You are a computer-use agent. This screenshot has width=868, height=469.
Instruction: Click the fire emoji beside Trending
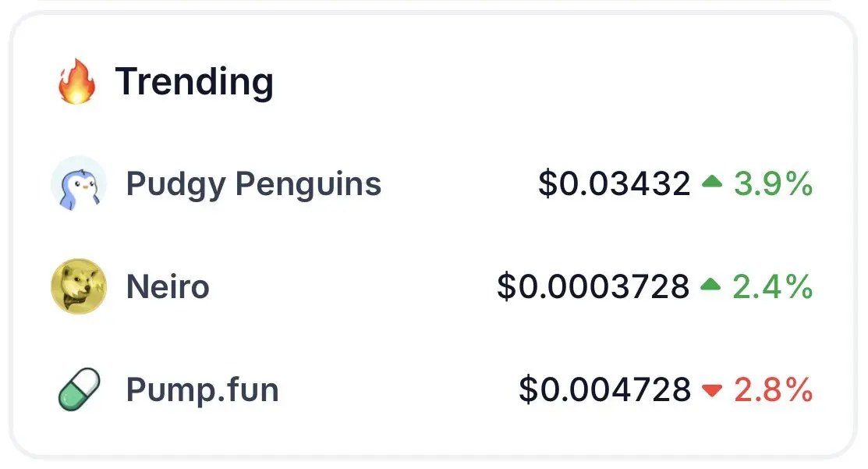click(77, 81)
